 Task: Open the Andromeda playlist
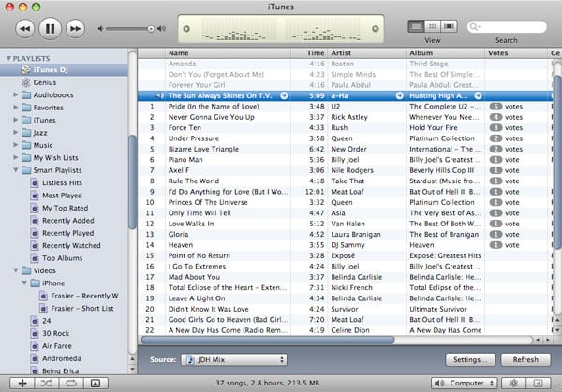click(61, 358)
